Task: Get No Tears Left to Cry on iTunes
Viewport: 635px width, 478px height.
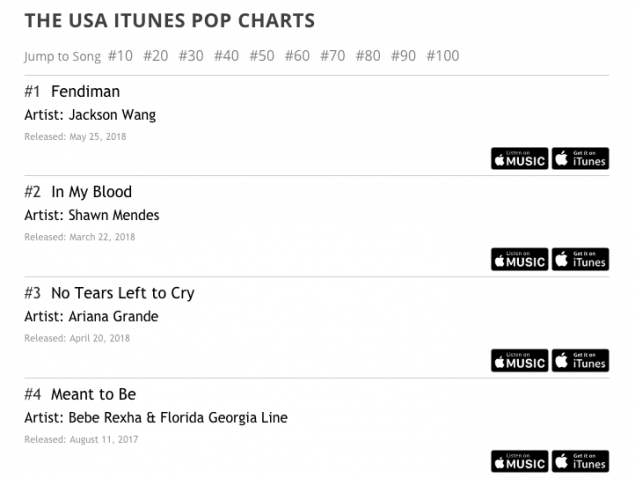Action: tap(580, 360)
